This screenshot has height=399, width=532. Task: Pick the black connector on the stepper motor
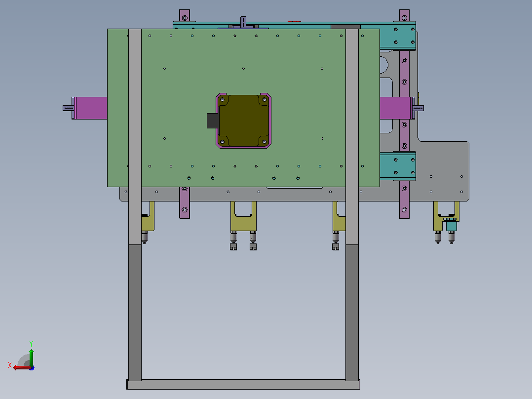point(213,120)
